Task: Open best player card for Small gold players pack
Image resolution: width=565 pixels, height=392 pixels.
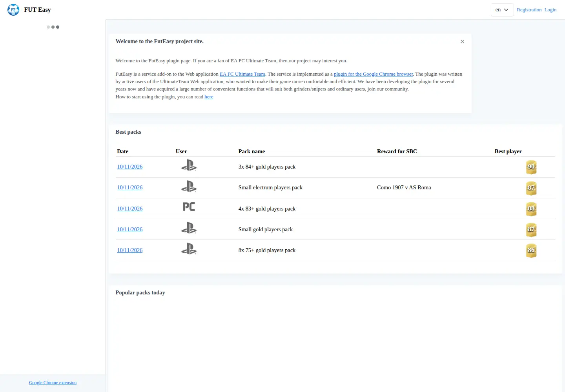Action: pyautogui.click(x=531, y=230)
